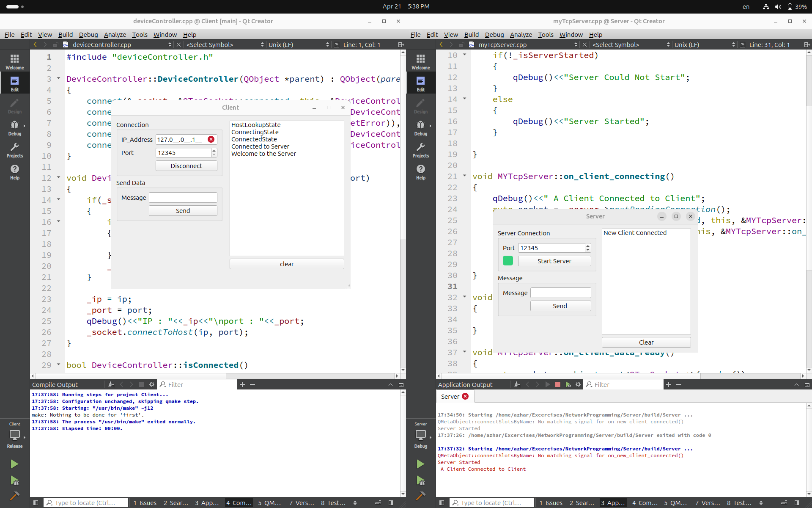The height and width of the screenshot is (508, 812).
Task: Run the Client project with green play
Action: tap(14, 464)
